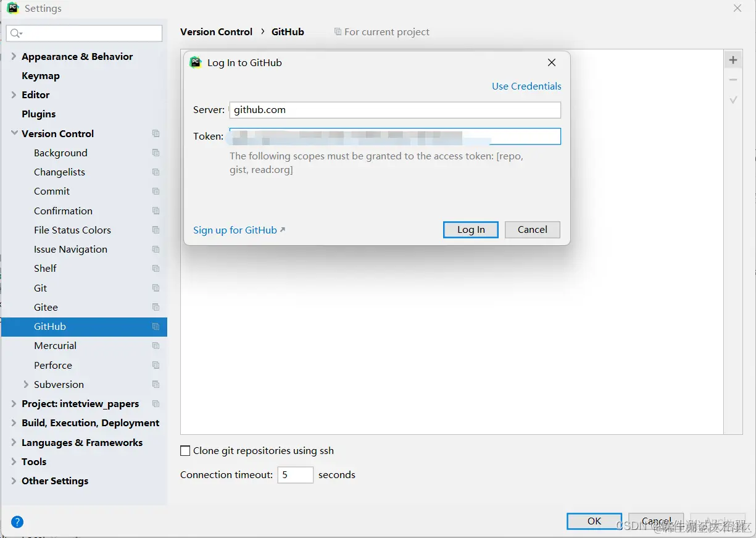Click the project-level icon beside Version Control
This screenshot has width=756, height=538.
tap(156, 133)
